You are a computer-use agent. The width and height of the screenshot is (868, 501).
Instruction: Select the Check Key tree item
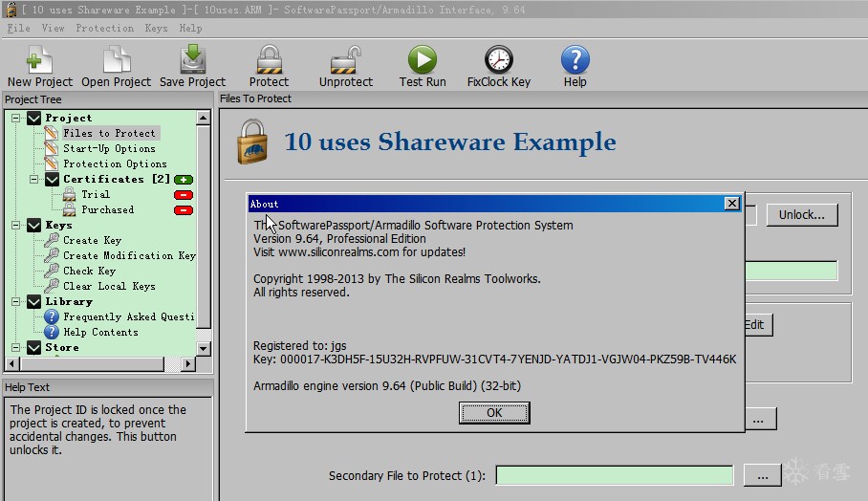[x=89, y=271]
